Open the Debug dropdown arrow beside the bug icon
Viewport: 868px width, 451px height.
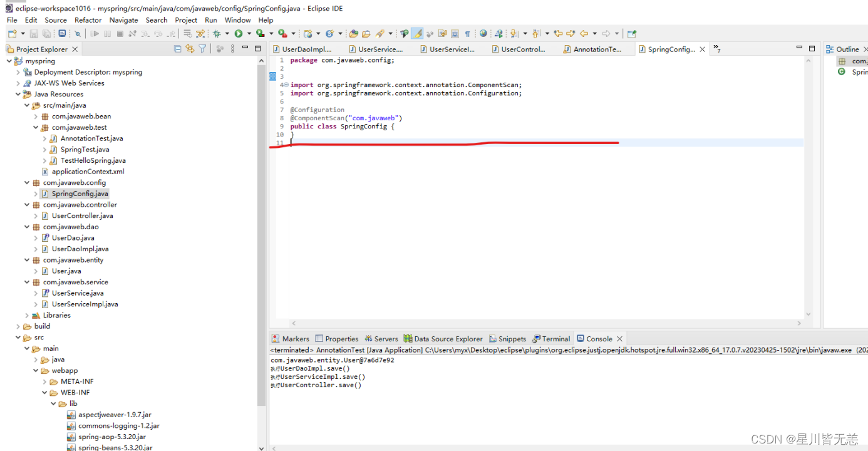(x=227, y=33)
